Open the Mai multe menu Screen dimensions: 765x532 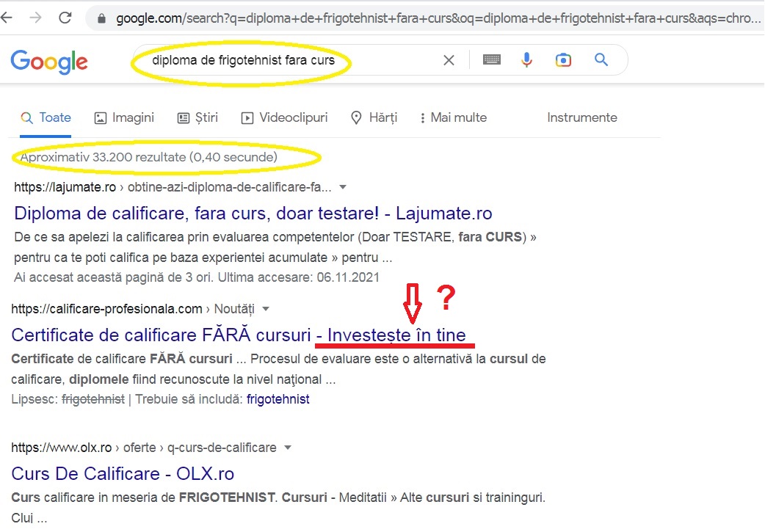tap(453, 117)
